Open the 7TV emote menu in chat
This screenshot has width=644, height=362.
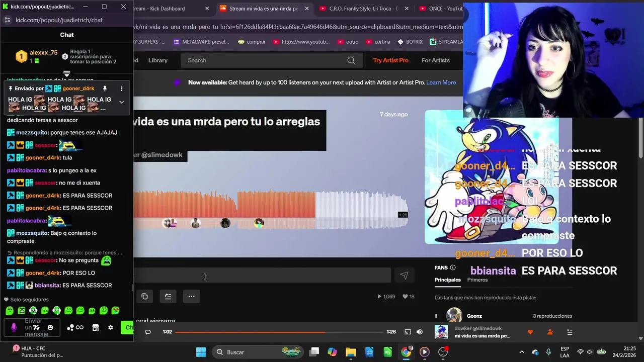pos(36,327)
